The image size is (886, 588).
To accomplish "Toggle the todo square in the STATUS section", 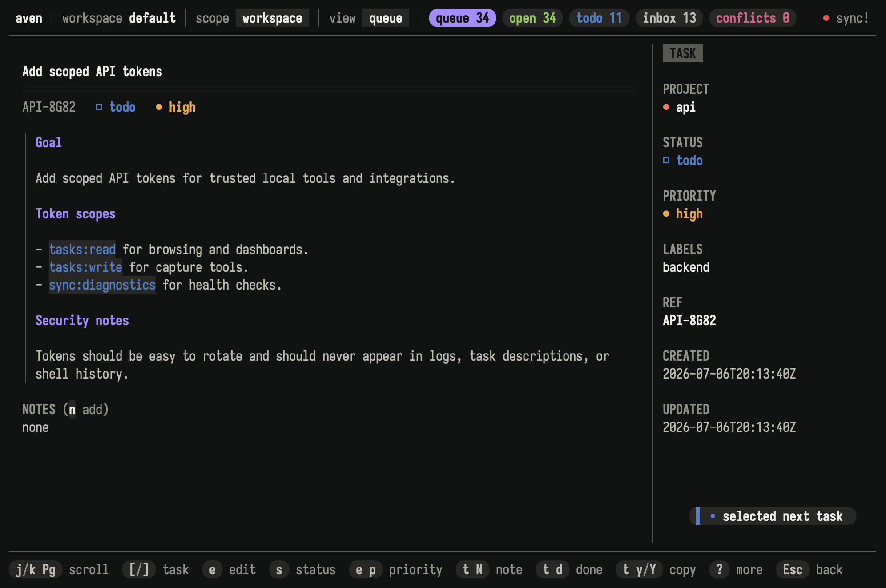I will [666, 161].
